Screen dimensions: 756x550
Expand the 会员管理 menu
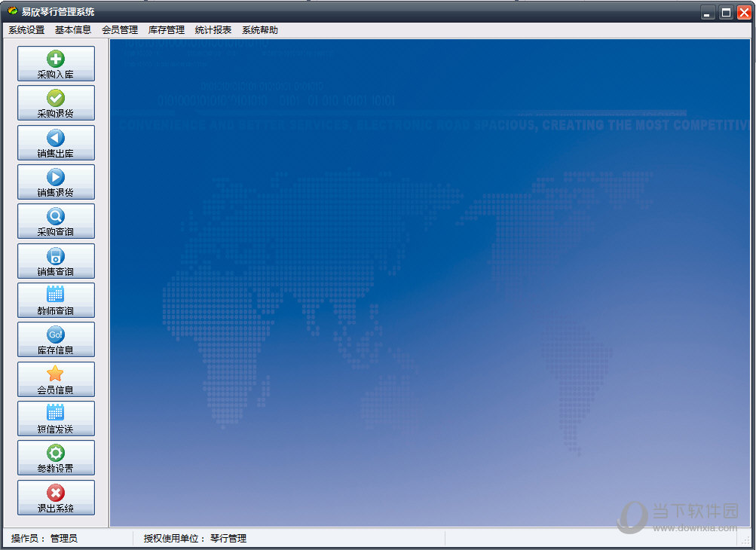tap(120, 30)
